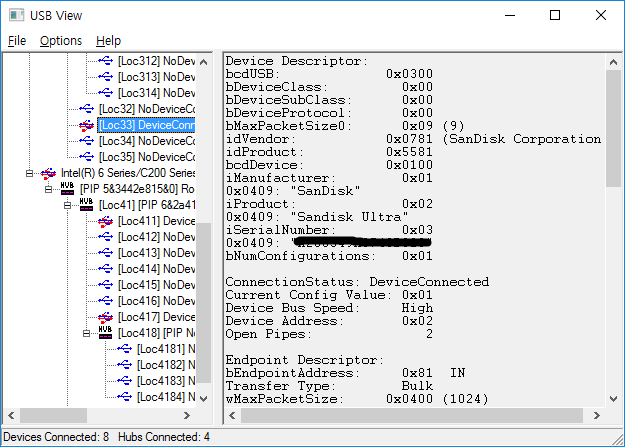Click the USB icon beside Loc312

click(x=106, y=61)
